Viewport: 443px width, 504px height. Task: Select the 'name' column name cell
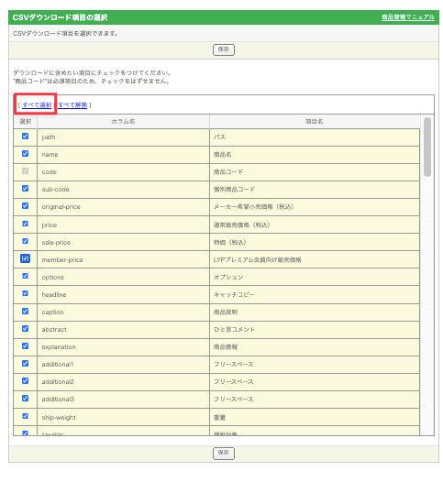[x=123, y=155]
